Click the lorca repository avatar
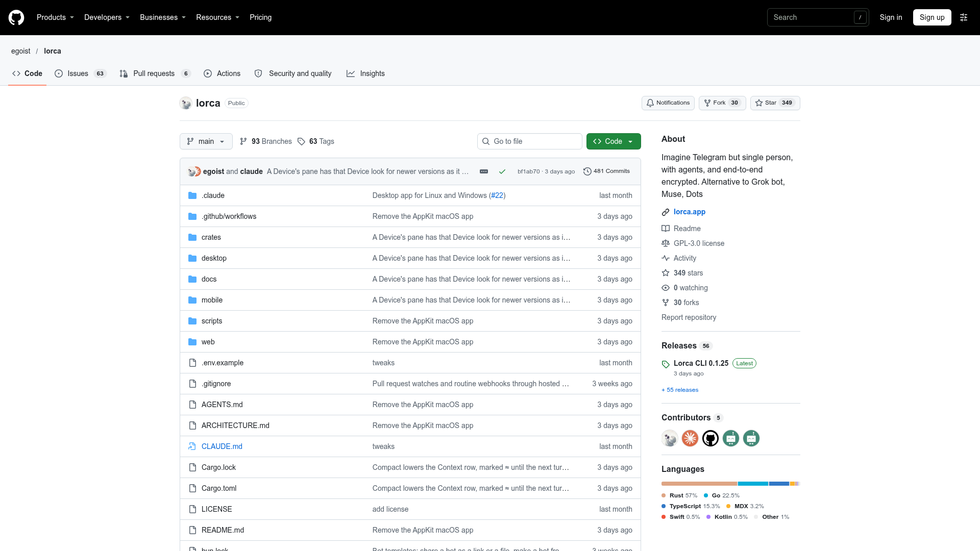This screenshot has height=551, width=980. pos(186,103)
